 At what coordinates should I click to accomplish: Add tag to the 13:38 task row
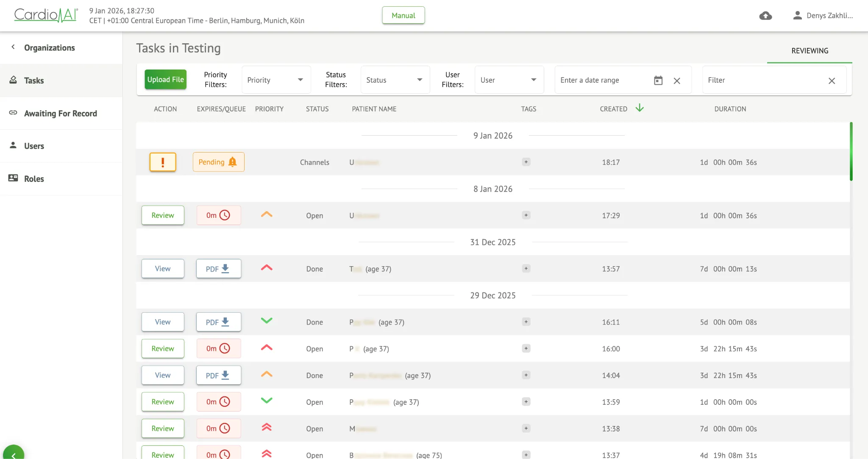(526, 428)
